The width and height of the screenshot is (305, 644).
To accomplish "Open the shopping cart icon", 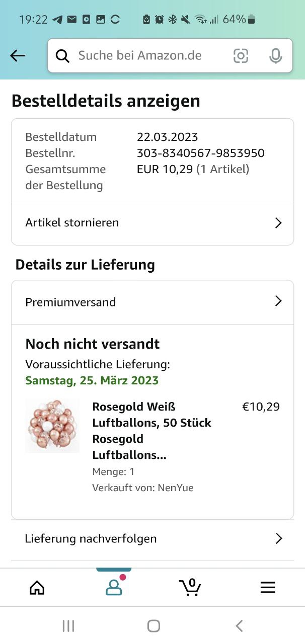I will point(190,587).
